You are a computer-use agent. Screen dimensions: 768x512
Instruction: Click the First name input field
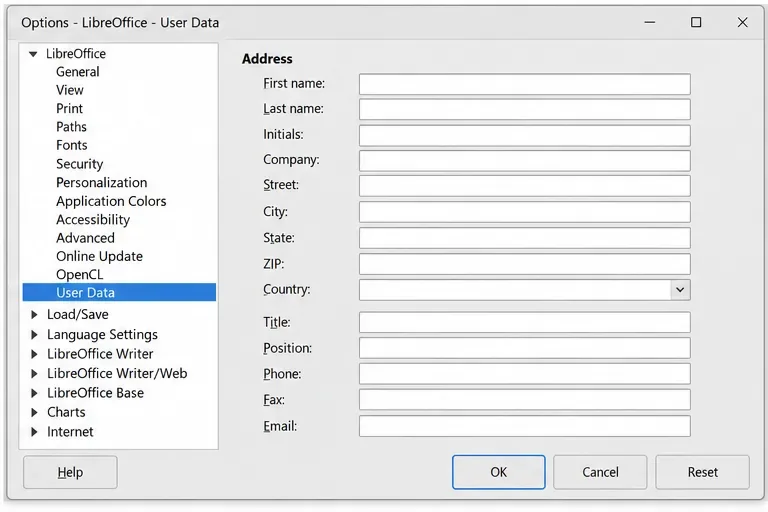pos(525,84)
